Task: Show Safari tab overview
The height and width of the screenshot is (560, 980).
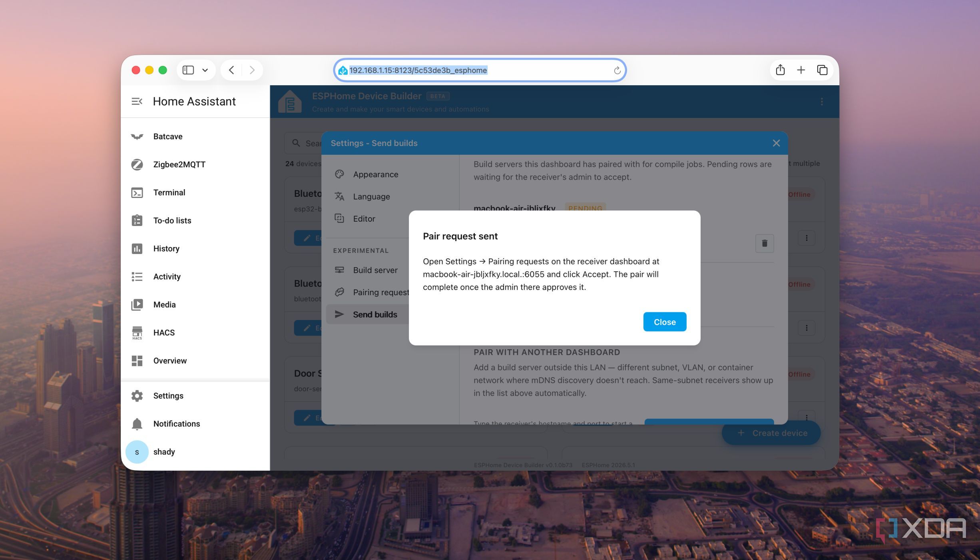Action: pyautogui.click(x=822, y=70)
